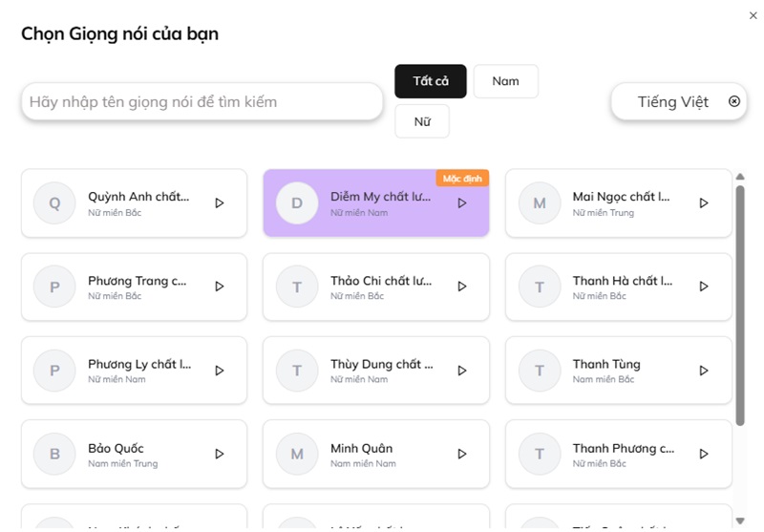This screenshot has height=532, width=764.
Task: Select the Thùy Dung voice name
Action: [x=381, y=364]
